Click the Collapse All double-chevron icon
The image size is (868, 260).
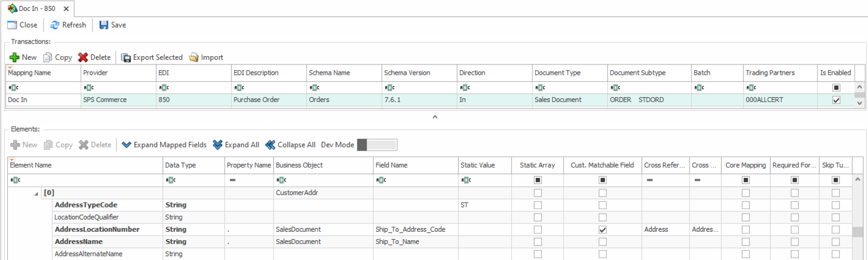coord(270,145)
